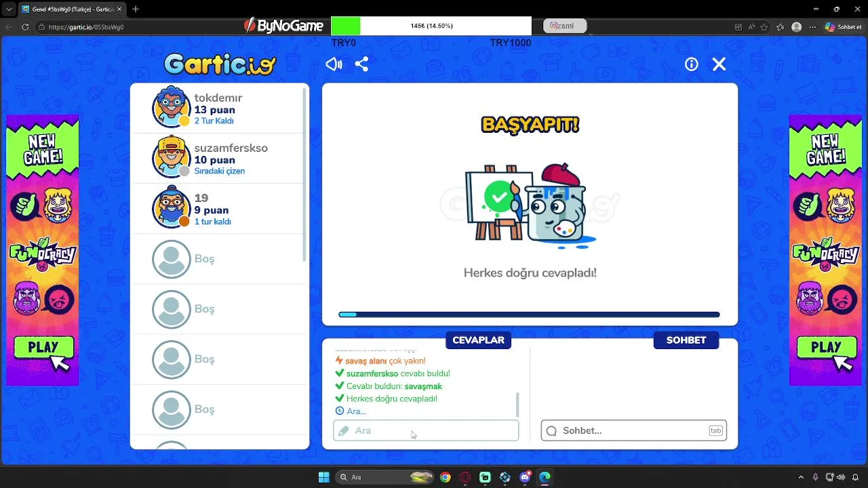Focus the answer input field Ara
The image size is (868, 488).
(x=426, y=430)
